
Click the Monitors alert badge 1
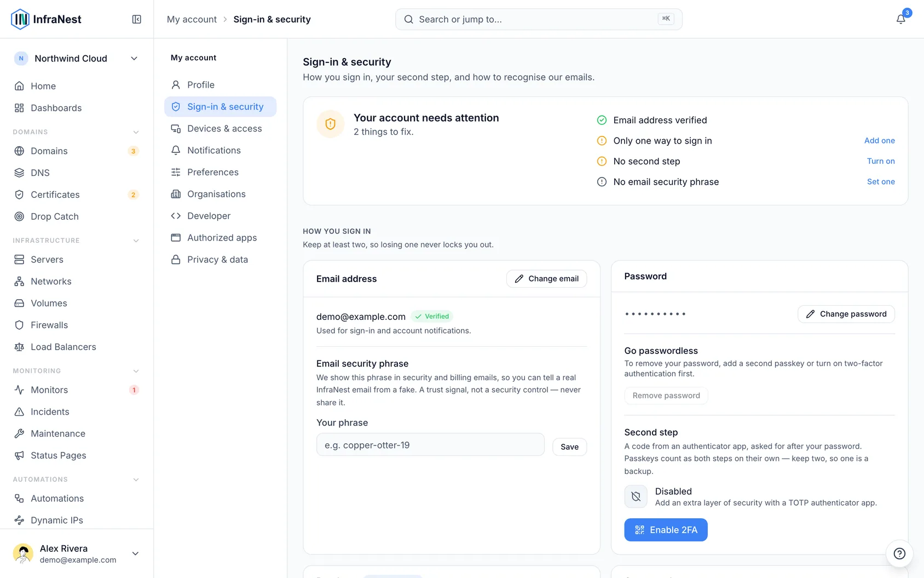tap(134, 390)
